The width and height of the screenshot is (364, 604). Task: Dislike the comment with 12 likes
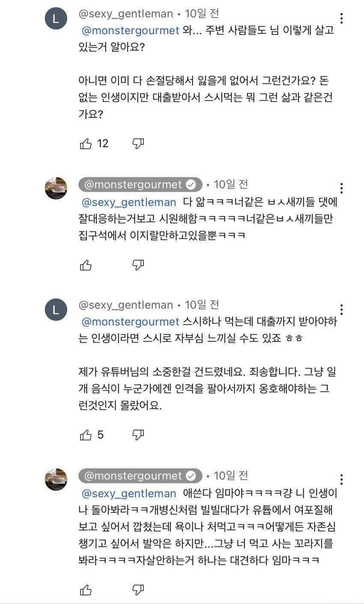[x=138, y=144]
